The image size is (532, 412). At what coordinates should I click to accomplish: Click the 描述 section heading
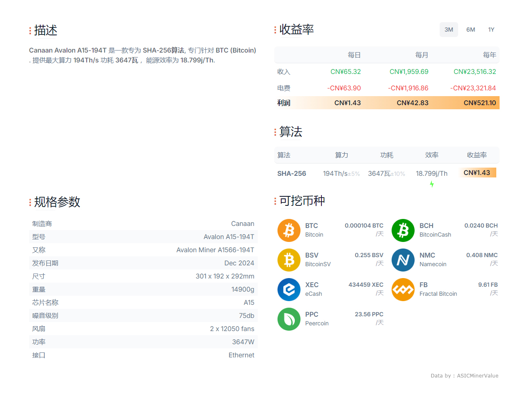coord(46,30)
